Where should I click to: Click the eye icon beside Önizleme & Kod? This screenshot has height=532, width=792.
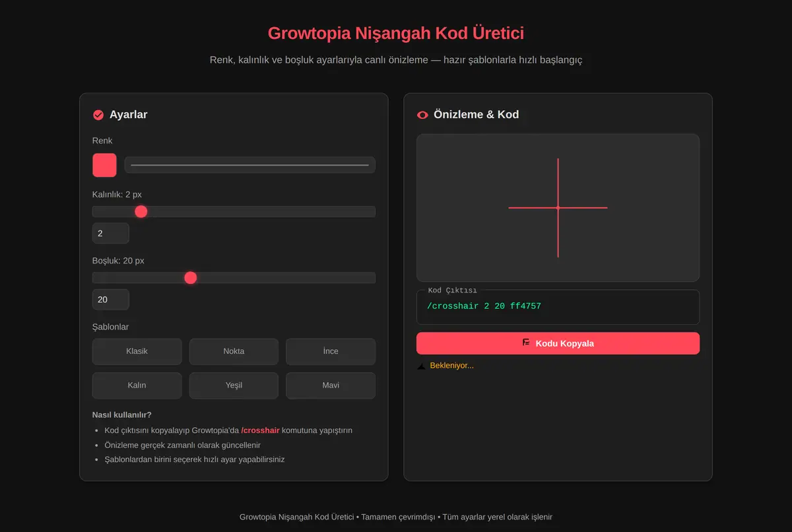(422, 115)
